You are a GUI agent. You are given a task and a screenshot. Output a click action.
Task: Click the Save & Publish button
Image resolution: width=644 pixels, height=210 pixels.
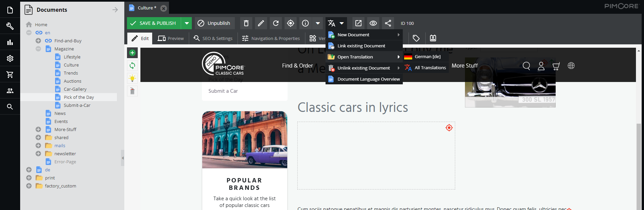click(154, 23)
